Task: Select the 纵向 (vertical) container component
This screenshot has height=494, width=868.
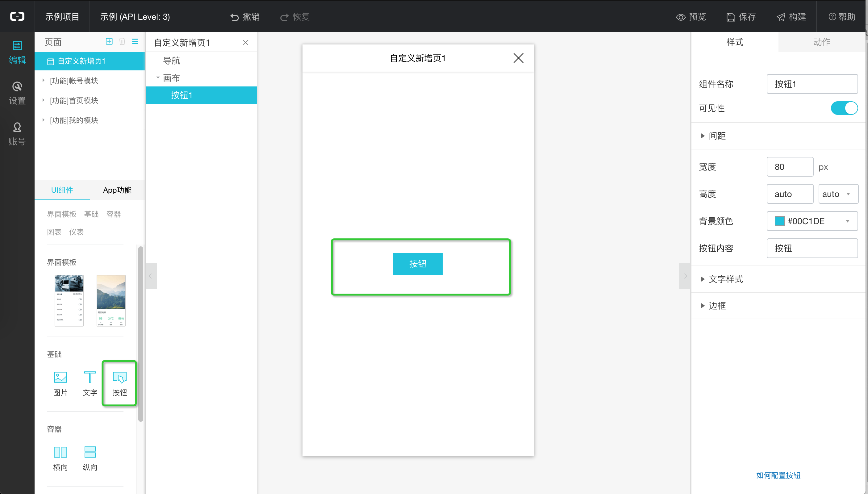Action: (90, 458)
